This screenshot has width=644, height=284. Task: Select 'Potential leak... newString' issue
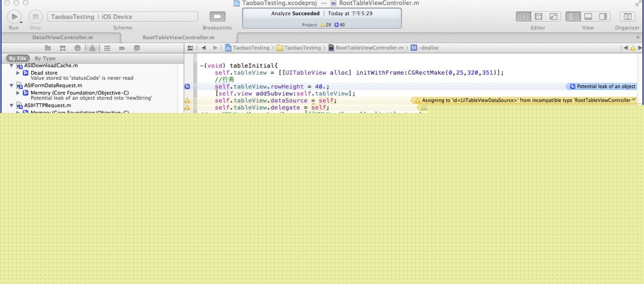91,98
